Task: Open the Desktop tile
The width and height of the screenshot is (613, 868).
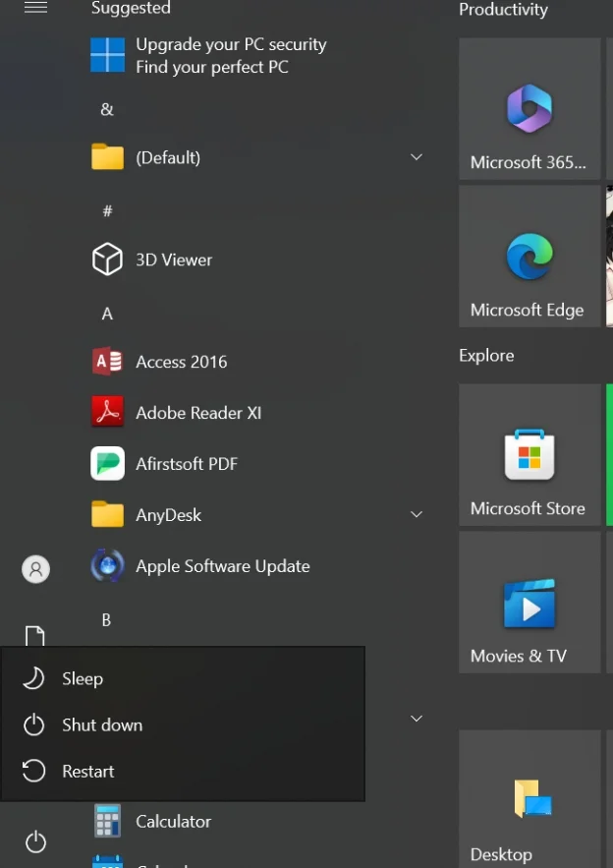Action: click(529, 799)
